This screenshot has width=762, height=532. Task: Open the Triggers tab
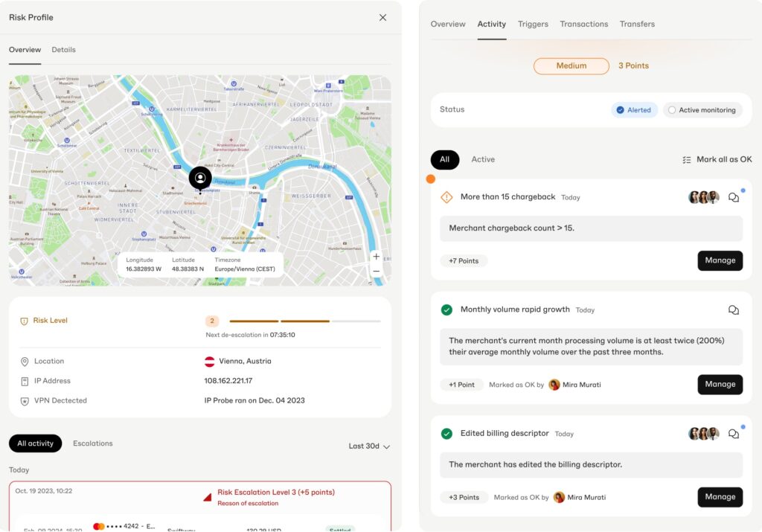tap(533, 24)
